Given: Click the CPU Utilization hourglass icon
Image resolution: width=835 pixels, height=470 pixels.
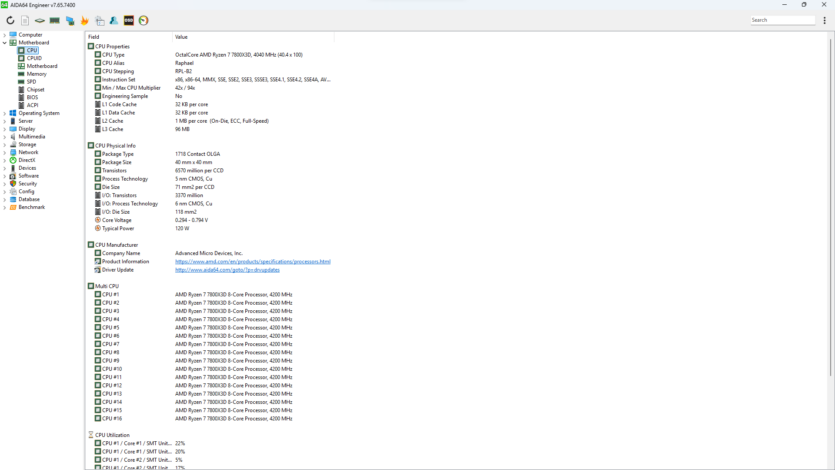Looking at the screenshot, I should (x=91, y=435).
